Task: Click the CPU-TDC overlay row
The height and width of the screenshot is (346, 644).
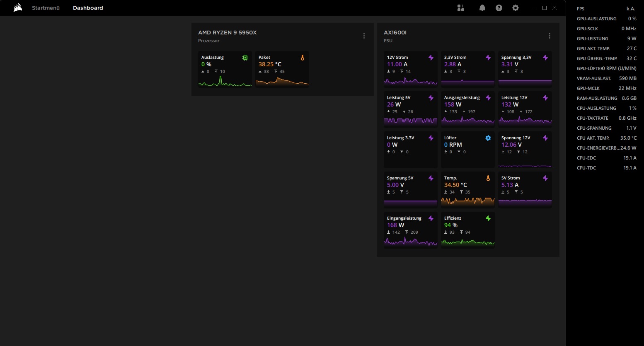Action: [606, 168]
